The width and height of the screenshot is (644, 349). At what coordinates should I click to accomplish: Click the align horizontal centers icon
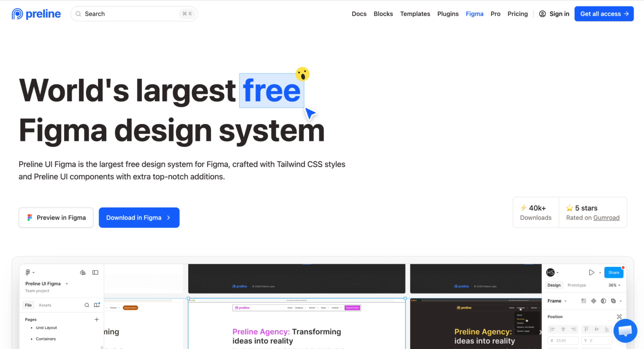pyautogui.click(x=563, y=329)
